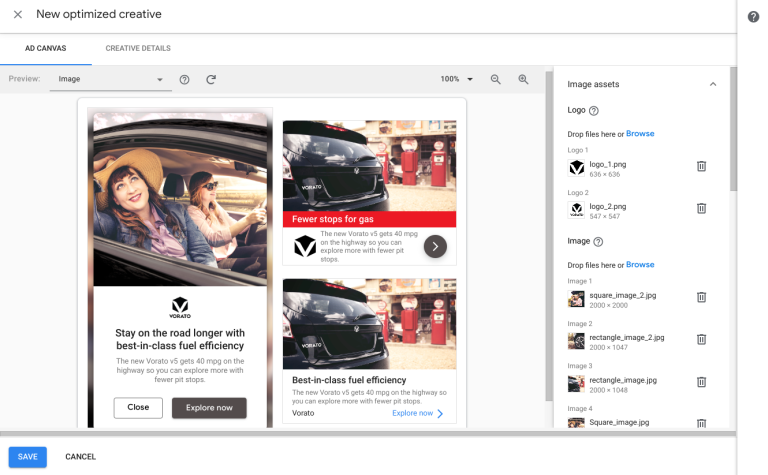The width and height of the screenshot is (768, 475).
Task: Open the Preview Image dropdown
Action: (110, 79)
